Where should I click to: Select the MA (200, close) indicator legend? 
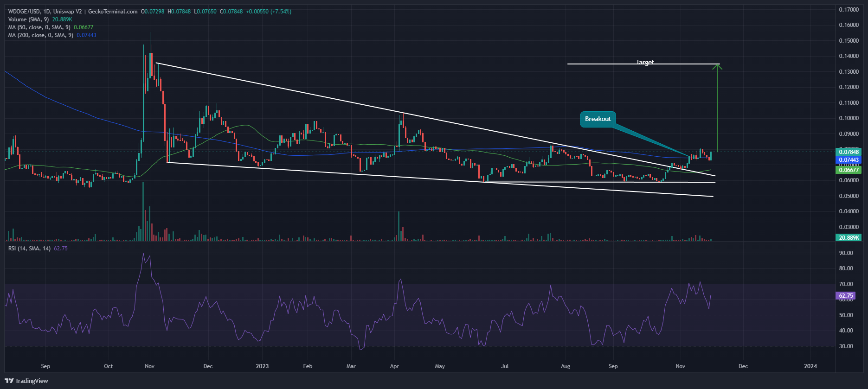click(52, 35)
